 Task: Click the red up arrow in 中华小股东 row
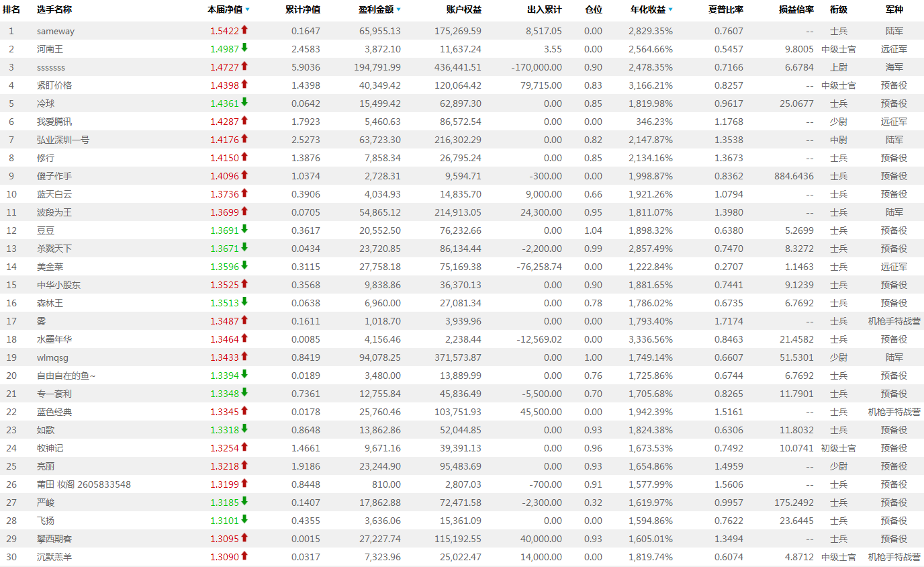244,283
